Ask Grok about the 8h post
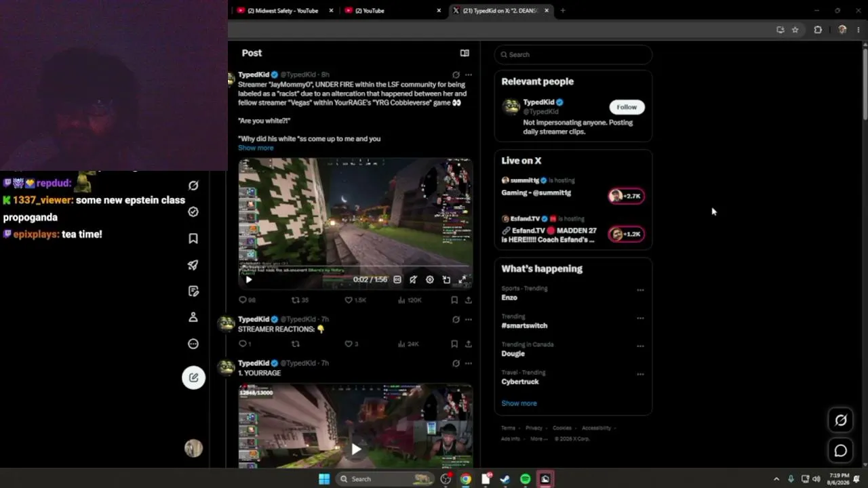This screenshot has height=488, width=868. (456, 75)
